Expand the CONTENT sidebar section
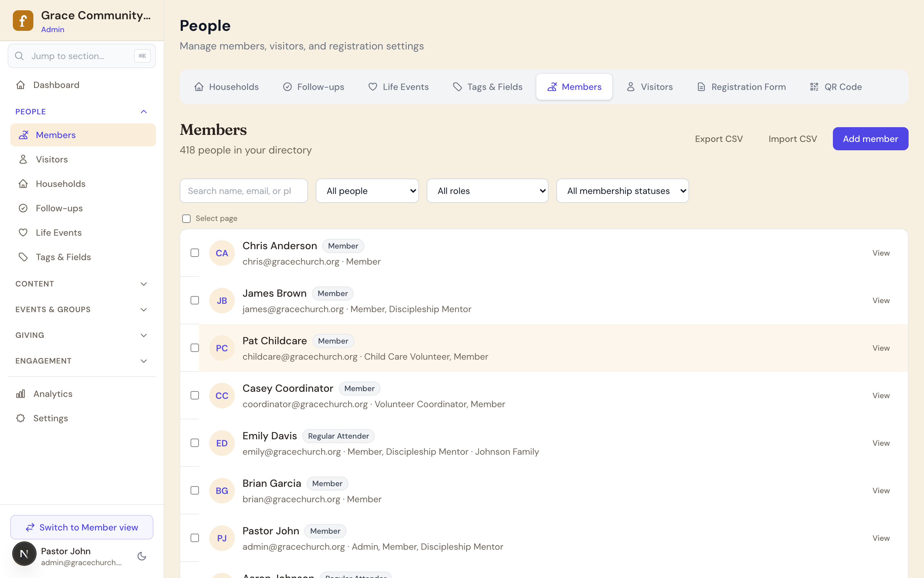The height and width of the screenshot is (578, 924). click(81, 284)
